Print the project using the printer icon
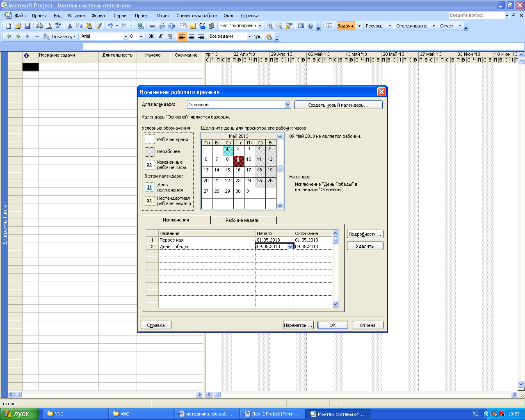525x420 pixels. 39,26
